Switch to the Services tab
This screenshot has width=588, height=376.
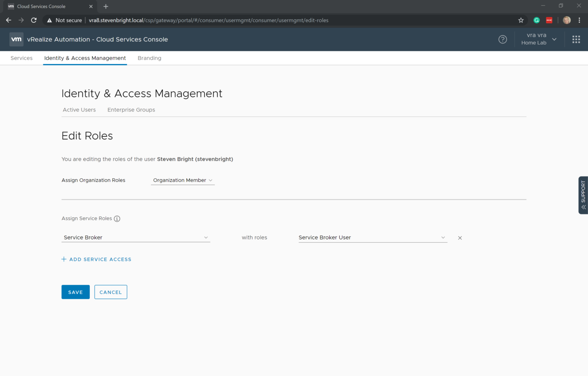(x=22, y=58)
